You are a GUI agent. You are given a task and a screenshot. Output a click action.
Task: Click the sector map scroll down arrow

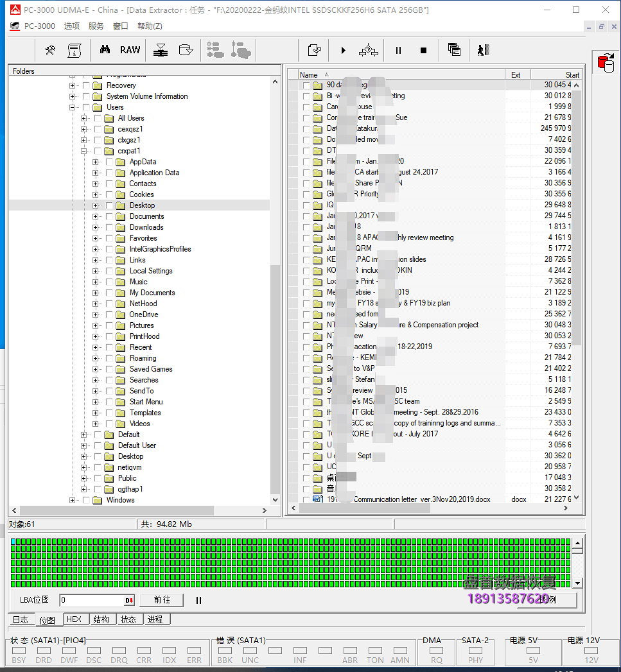coord(577,583)
